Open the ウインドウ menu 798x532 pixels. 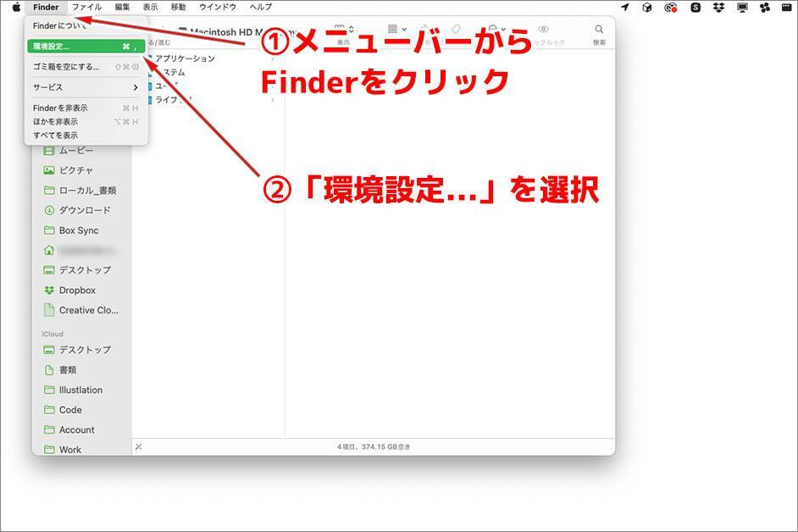pos(218,7)
